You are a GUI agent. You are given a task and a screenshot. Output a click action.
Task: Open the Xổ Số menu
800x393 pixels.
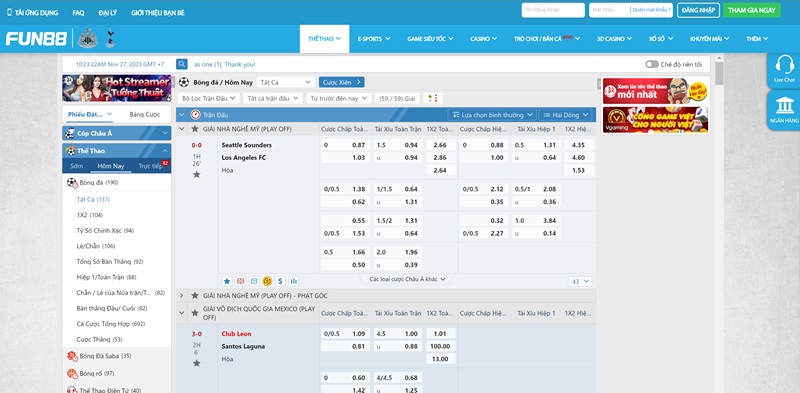click(661, 39)
